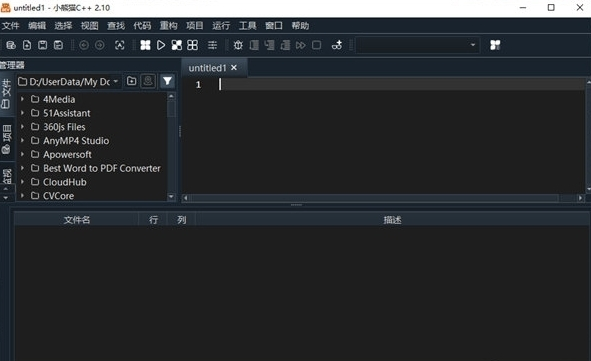Click the rightmost toolbar grid icon
The width and height of the screenshot is (591, 361).
click(x=495, y=45)
